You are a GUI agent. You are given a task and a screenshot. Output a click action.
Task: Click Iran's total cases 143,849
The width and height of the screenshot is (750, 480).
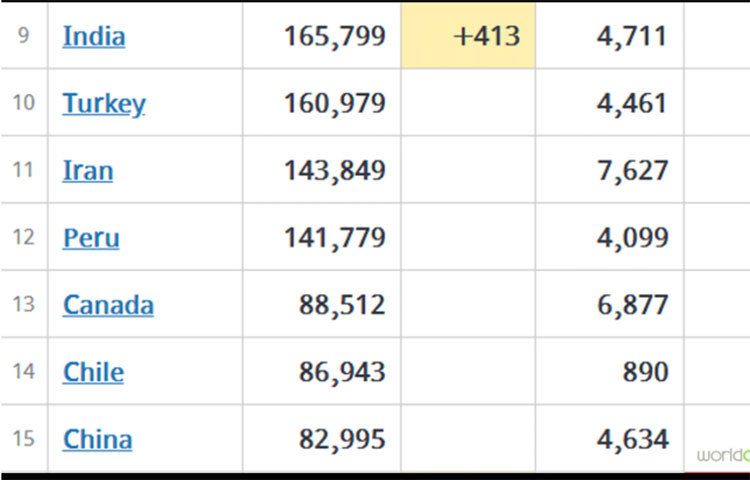334,171
